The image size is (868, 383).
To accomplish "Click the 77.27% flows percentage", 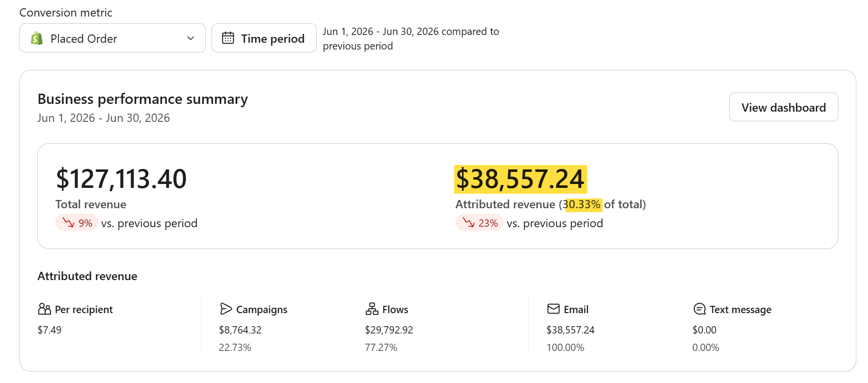I will [x=381, y=348].
